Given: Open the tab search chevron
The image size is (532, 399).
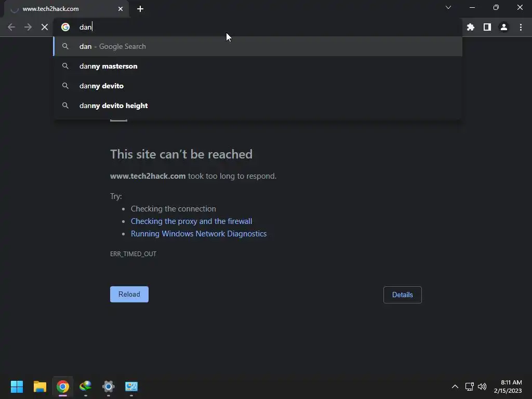Looking at the screenshot, I should pos(448,7).
